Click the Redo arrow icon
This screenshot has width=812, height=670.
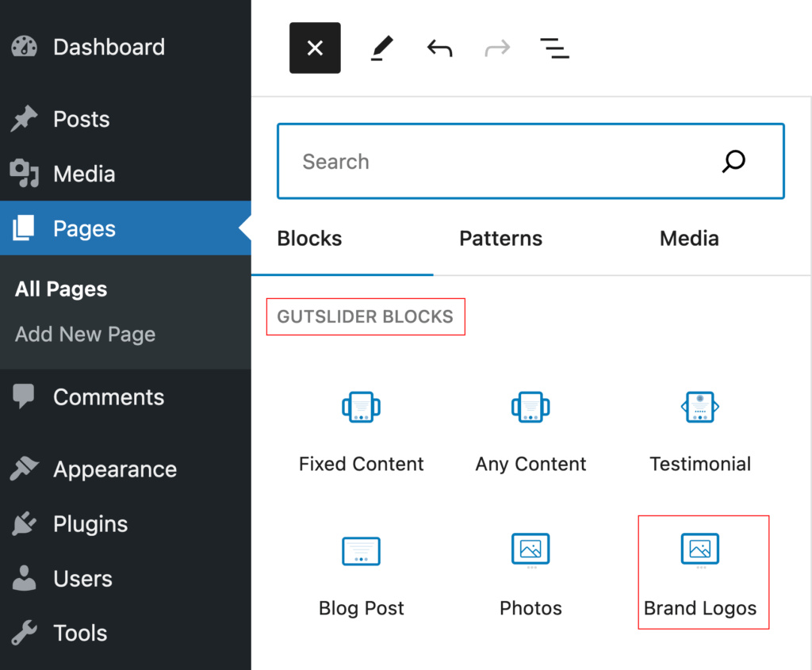[497, 48]
